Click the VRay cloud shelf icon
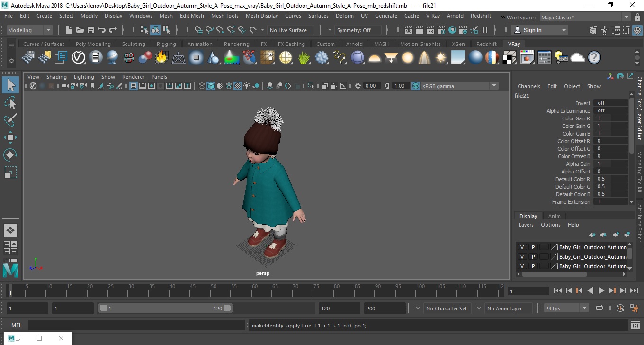 pyautogui.click(x=577, y=58)
